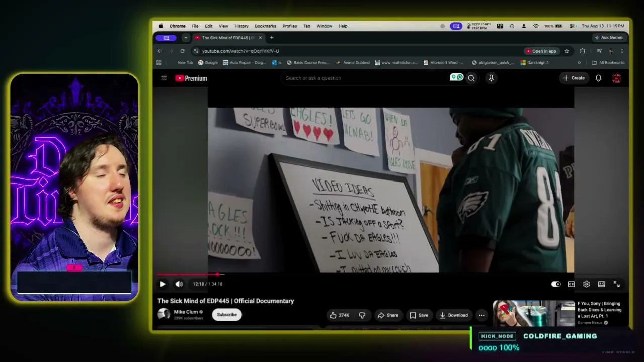Viewport: 644px width, 362px height.
Task: Go to YouTube Premium home logo
Action: (x=191, y=78)
